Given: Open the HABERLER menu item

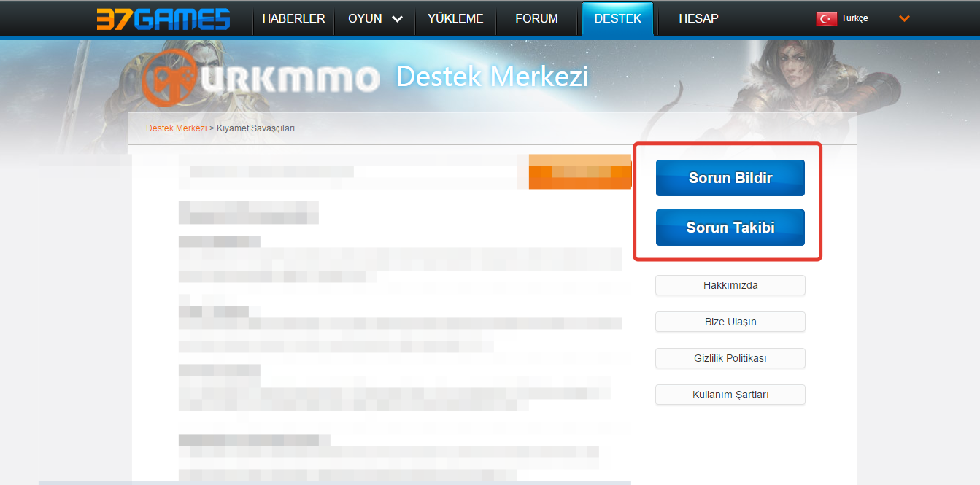Looking at the screenshot, I should tap(293, 18).
